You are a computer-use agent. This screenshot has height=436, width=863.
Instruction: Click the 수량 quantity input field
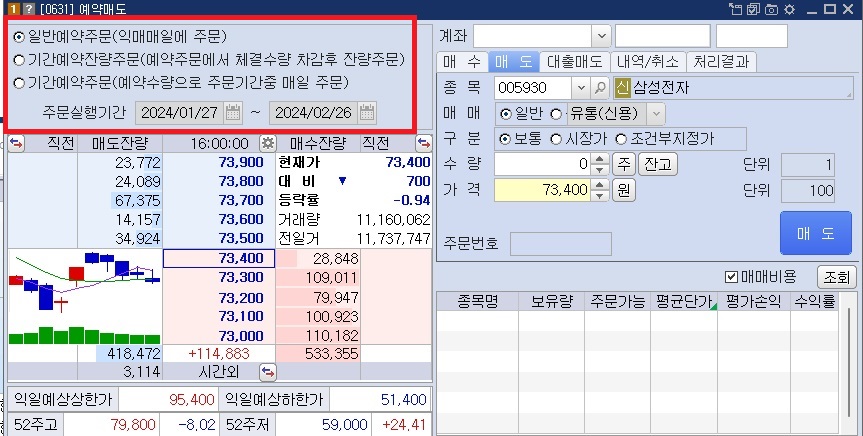click(x=543, y=164)
